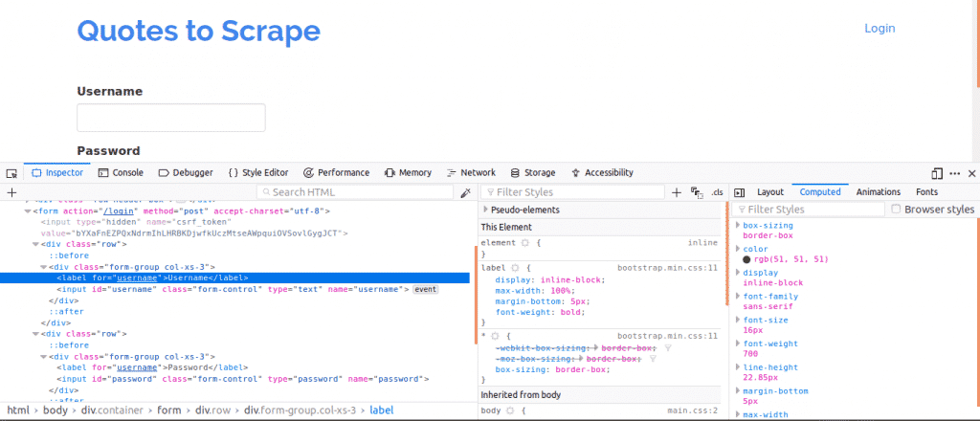Toggle the Browser styles checkbox
Viewport: 980px width, 421px height.
[x=896, y=210]
